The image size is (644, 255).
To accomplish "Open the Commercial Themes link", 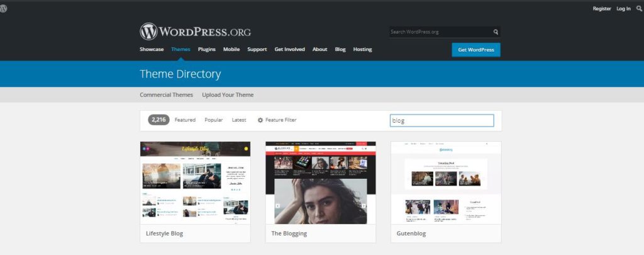I will coord(166,94).
